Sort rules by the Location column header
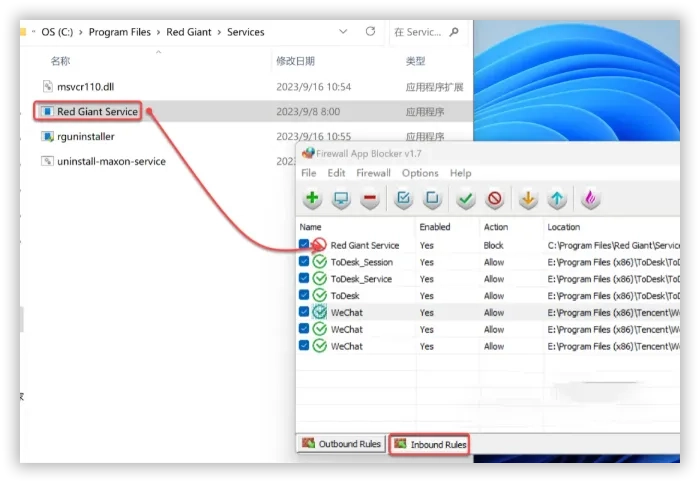Viewport: 700px width, 483px height. point(564,227)
